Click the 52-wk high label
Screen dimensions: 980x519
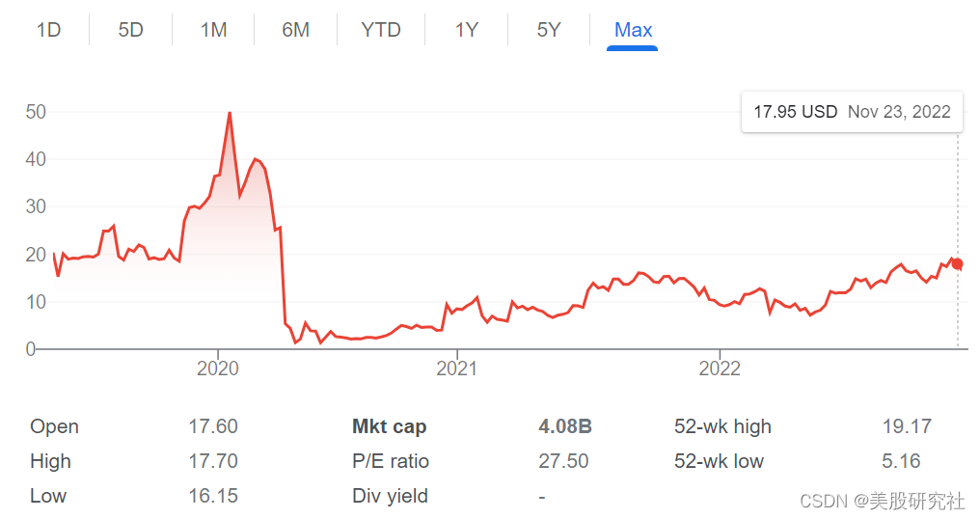[x=722, y=426]
